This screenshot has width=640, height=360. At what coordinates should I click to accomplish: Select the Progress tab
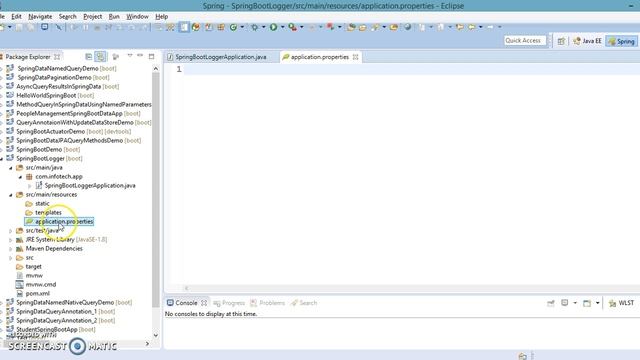[x=229, y=303]
